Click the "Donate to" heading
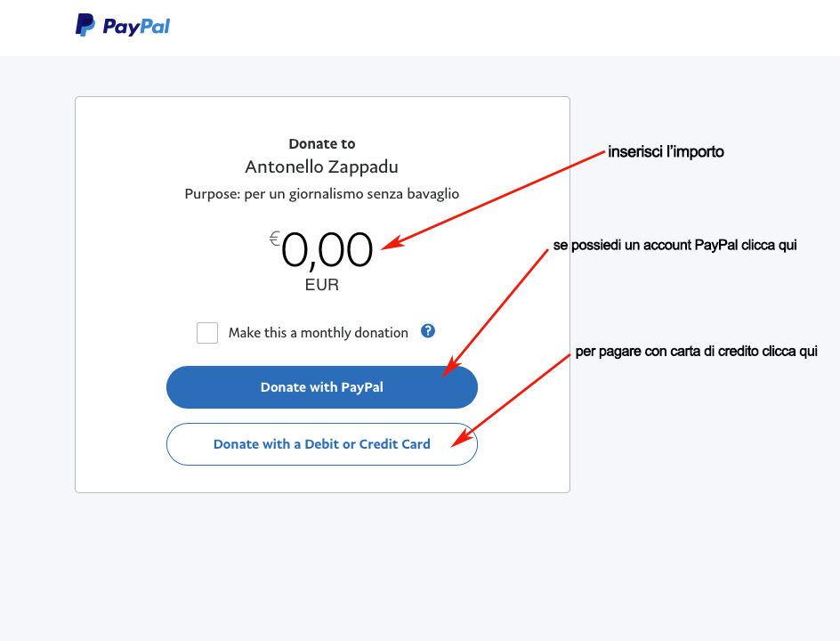 (x=322, y=143)
